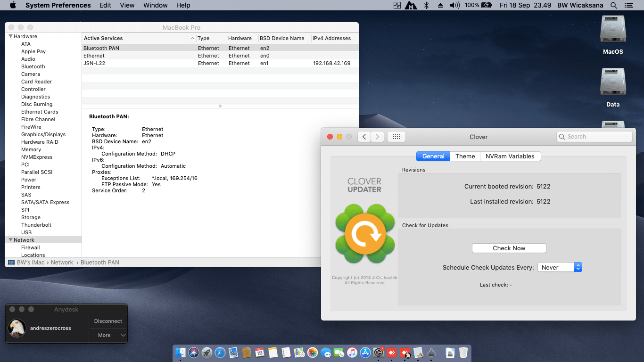The width and height of the screenshot is (644, 362).
Task: Select Thunderbolt in sidebar
Action: (36, 225)
